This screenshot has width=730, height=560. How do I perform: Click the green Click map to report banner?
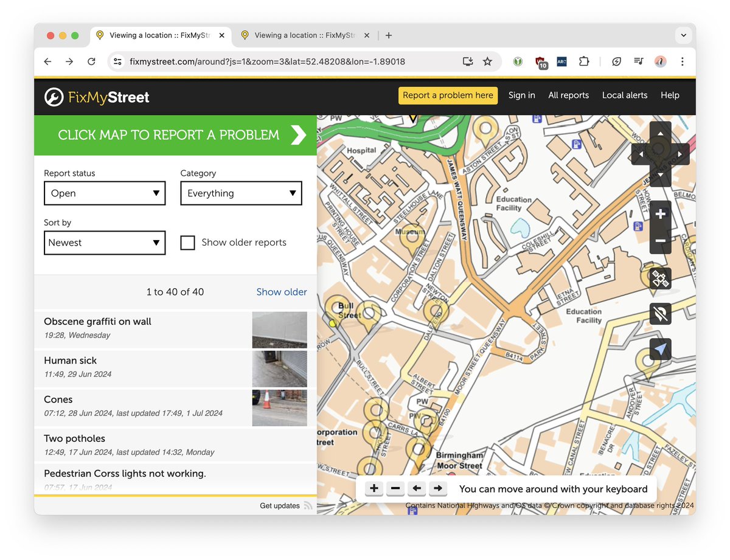point(175,135)
